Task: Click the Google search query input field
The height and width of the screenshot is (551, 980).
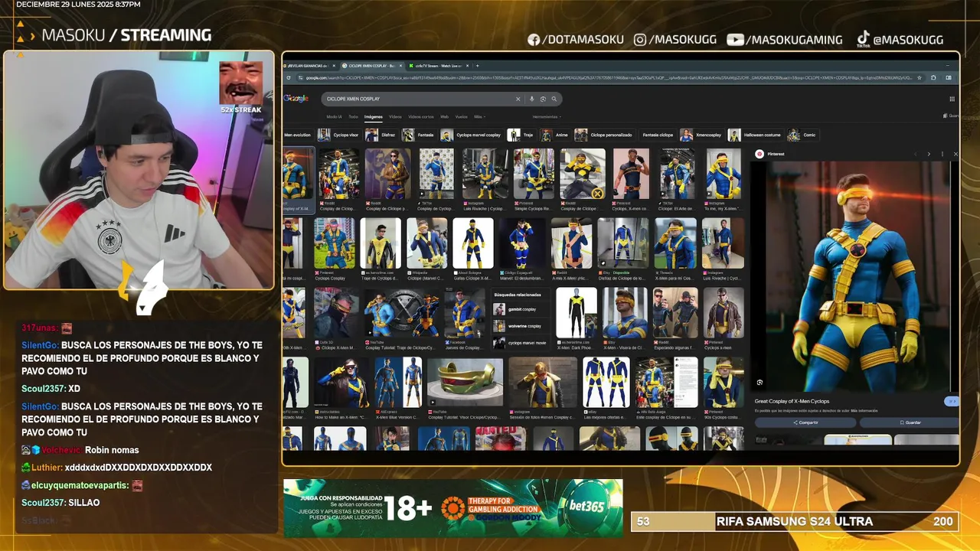Action: [x=417, y=99]
